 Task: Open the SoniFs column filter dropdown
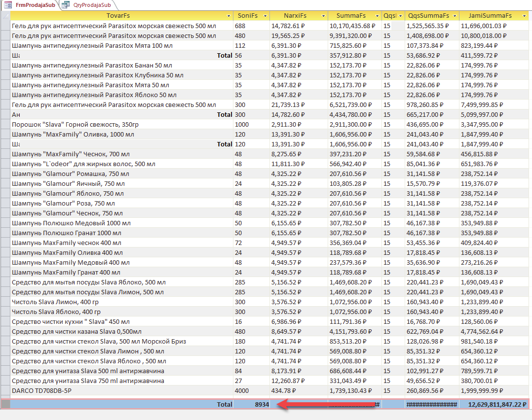[266, 16]
